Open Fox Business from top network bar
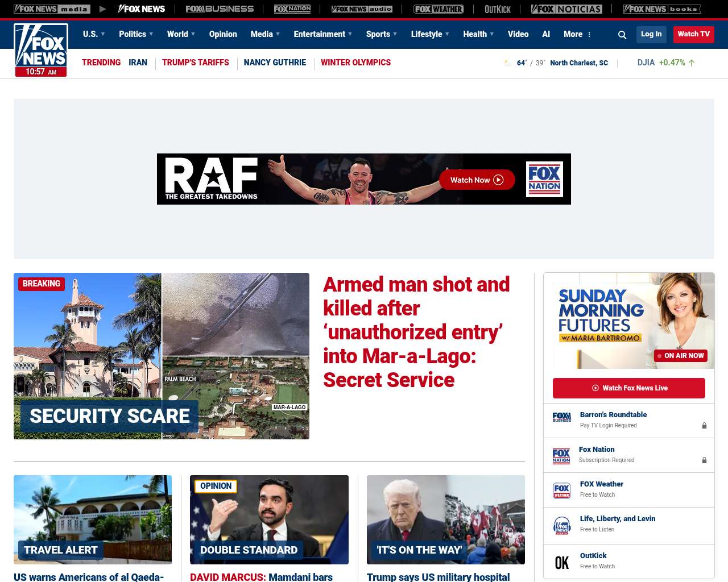Image resolution: width=728 pixels, height=582 pixels. pos(220,9)
